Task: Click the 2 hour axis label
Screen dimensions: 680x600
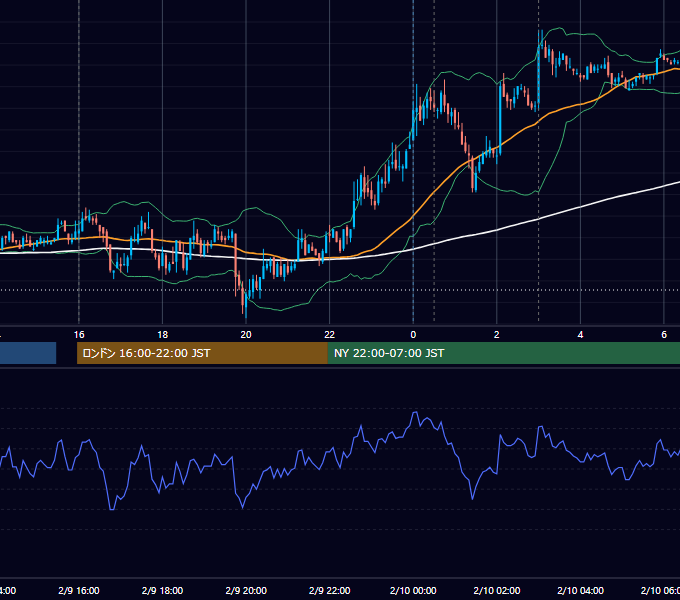Action: click(497, 335)
